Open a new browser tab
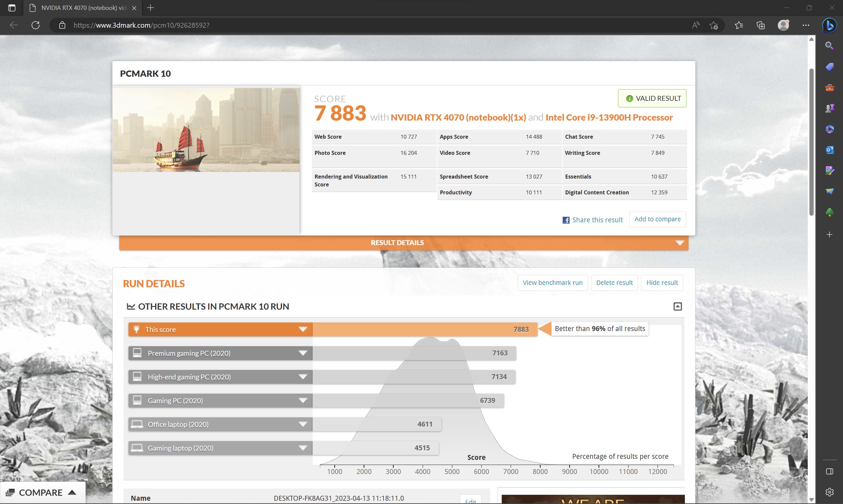Image resolution: width=843 pixels, height=504 pixels. click(x=151, y=8)
